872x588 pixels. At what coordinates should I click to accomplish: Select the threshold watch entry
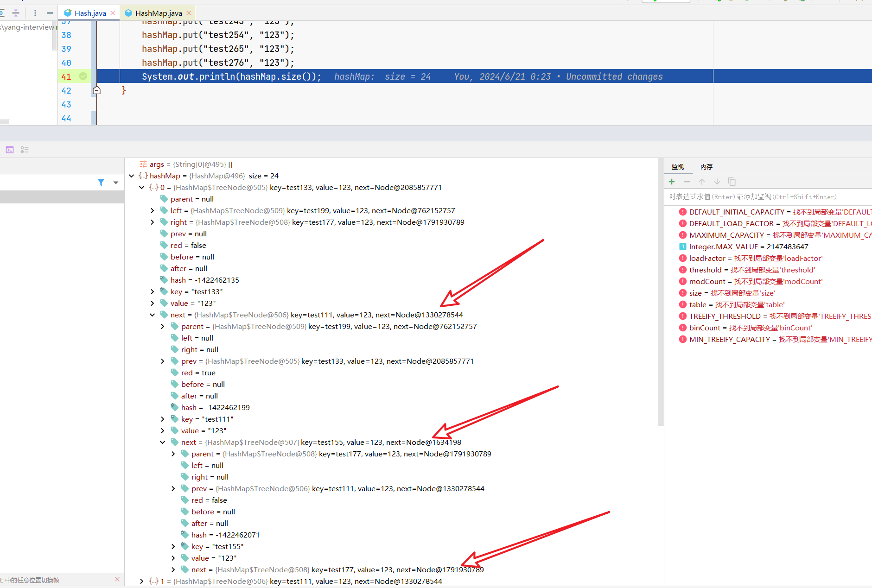coord(769,270)
